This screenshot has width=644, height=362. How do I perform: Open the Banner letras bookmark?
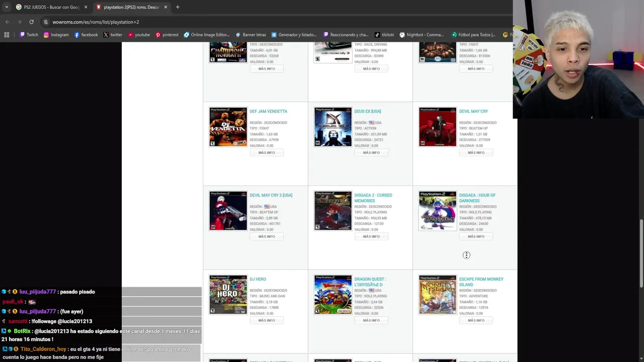pos(251,35)
